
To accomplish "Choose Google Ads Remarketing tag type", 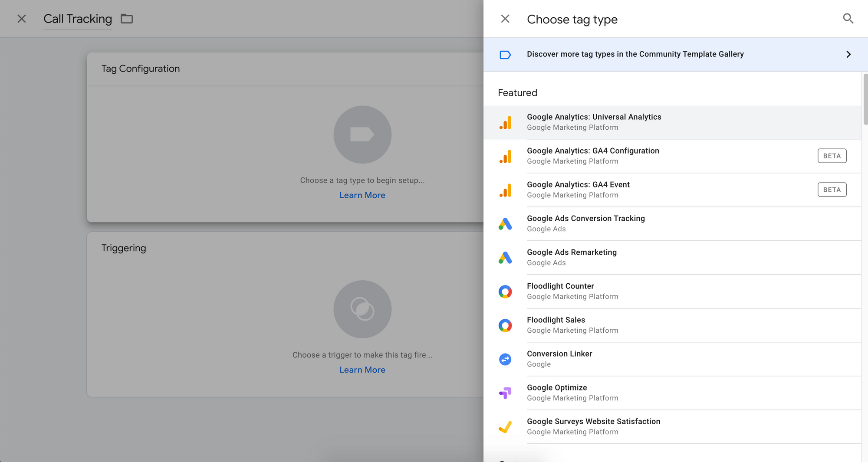I will [x=672, y=258].
